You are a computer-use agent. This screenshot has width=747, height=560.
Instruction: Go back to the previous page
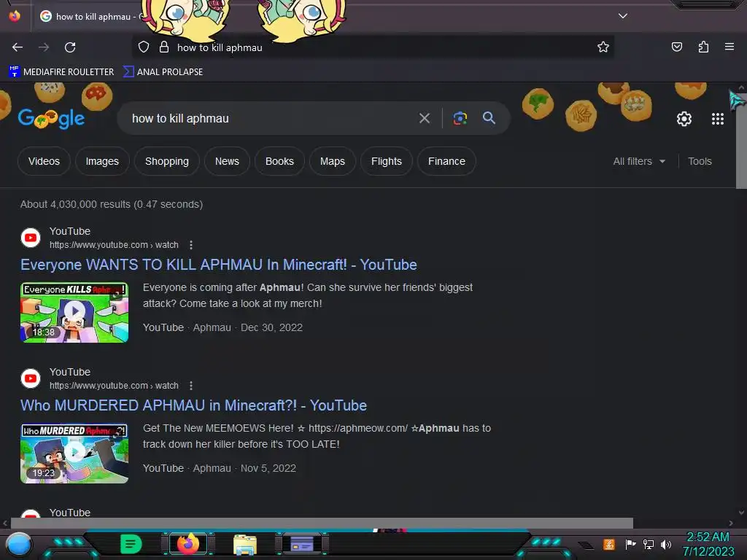tap(18, 47)
